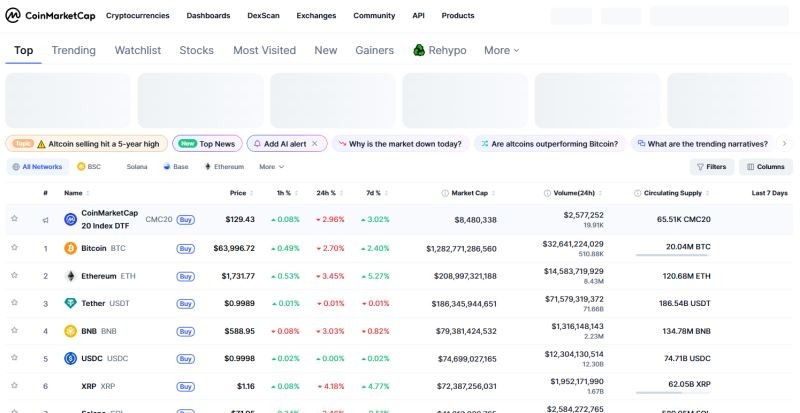Toggle watchlist star for Ethereum
The height and width of the screenshot is (413, 800).
click(x=14, y=275)
